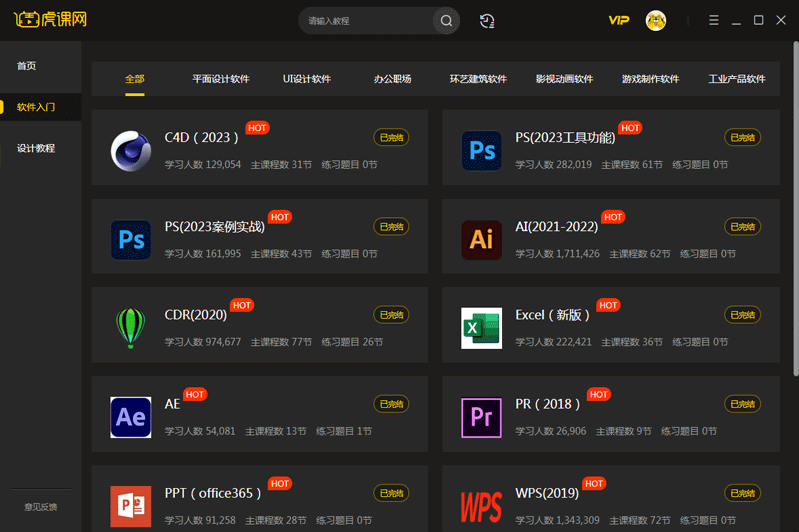Click the search magnifier icon
Image resolution: width=799 pixels, height=532 pixels.
(x=446, y=21)
